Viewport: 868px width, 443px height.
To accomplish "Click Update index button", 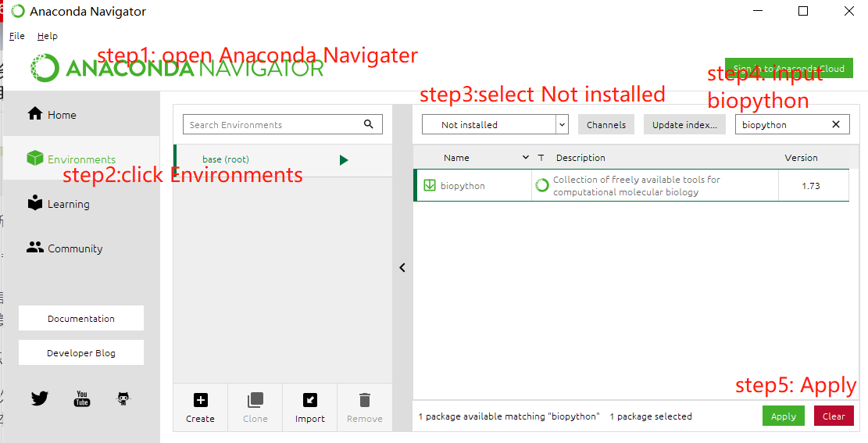I will [684, 124].
